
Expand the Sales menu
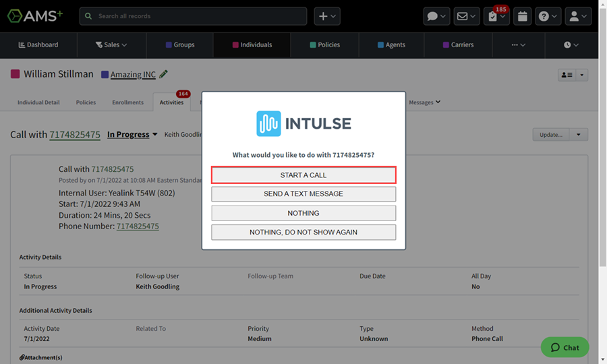click(x=111, y=45)
